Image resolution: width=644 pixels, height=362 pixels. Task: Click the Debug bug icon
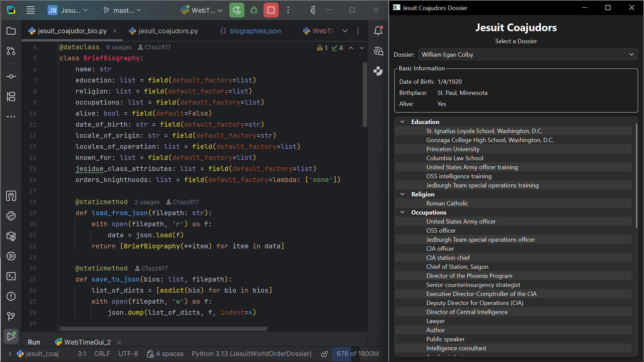click(x=254, y=10)
